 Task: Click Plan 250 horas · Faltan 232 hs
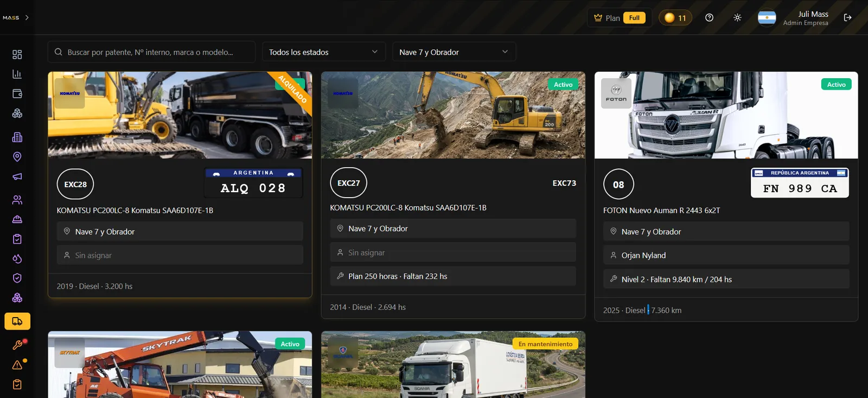tap(453, 276)
